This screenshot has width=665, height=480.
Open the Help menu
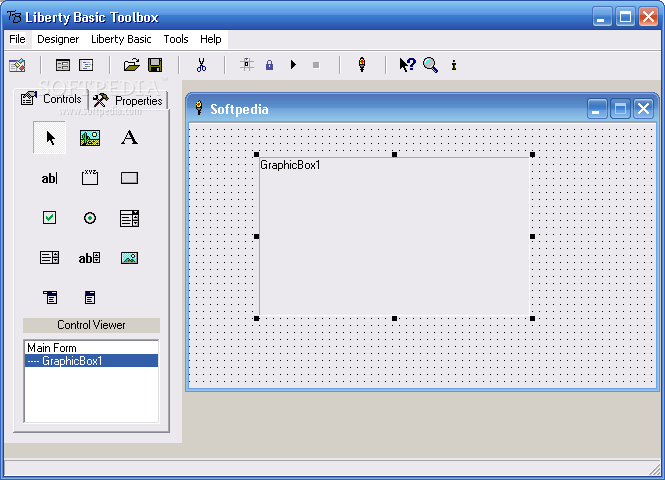pyautogui.click(x=210, y=39)
